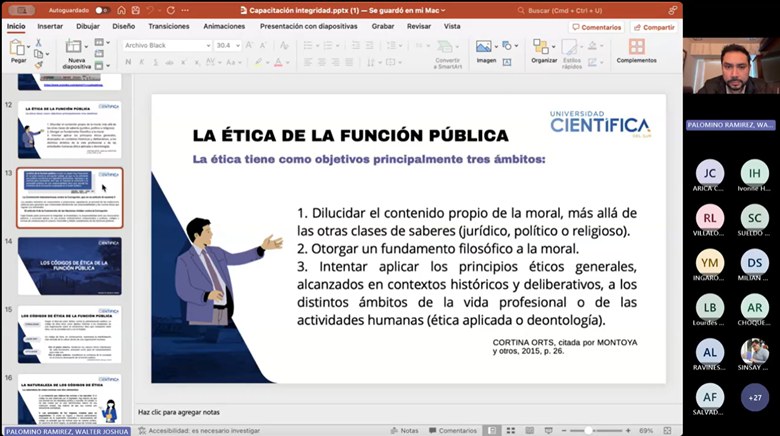Toggle Comentarios pane from status bar
This screenshot has height=436, width=780.
(452, 430)
